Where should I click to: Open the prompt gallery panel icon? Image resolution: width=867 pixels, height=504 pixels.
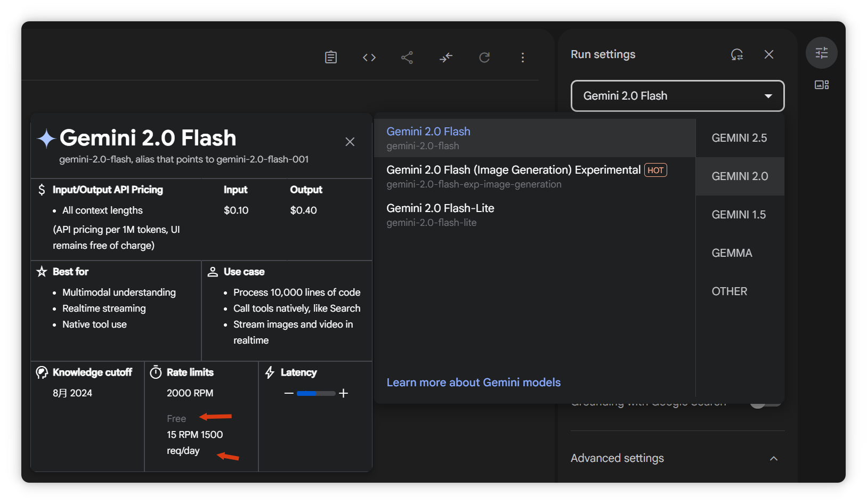[x=821, y=85]
